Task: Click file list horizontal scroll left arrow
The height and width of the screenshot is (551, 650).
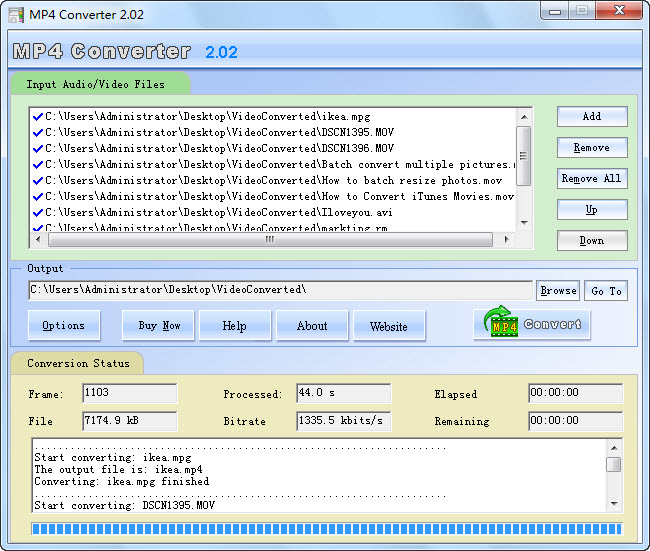Action: click(38, 239)
